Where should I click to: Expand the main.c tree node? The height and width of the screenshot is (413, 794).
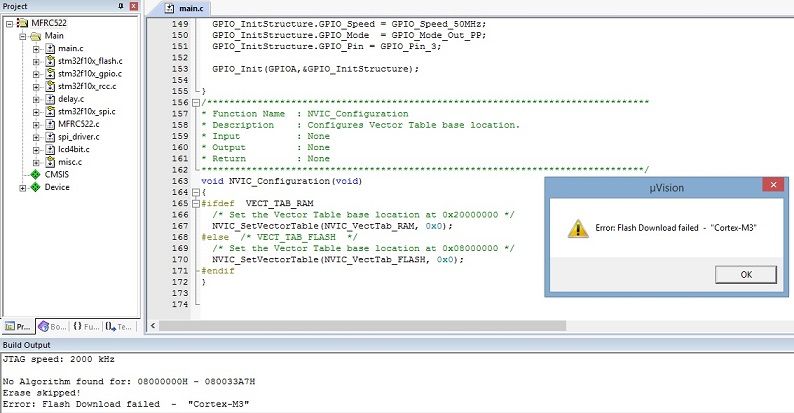36,49
